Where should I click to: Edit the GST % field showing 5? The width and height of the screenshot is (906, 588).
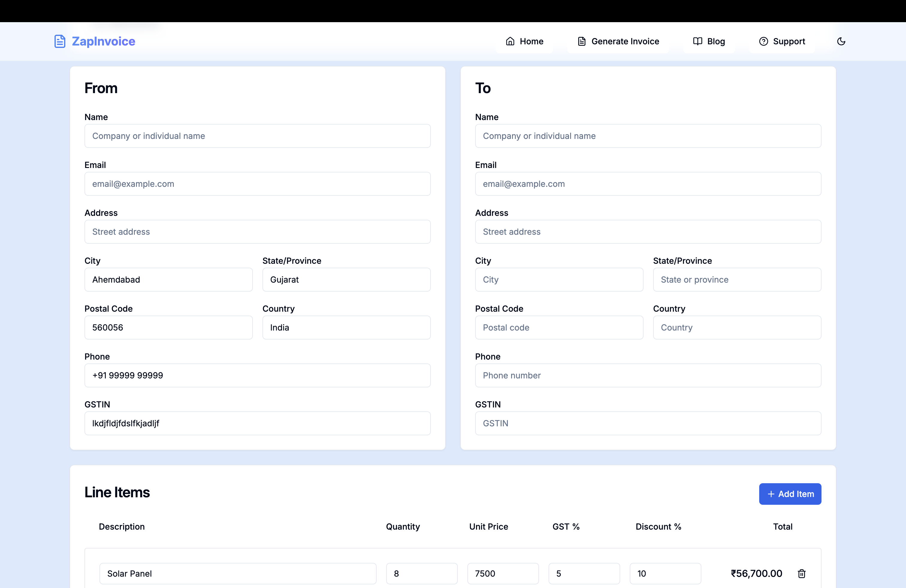click(584, 574)
